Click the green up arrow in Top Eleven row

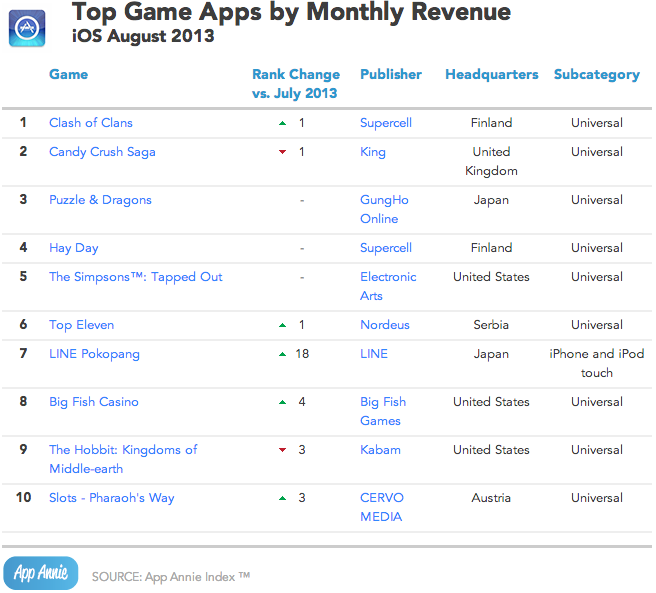coord(283,325)
